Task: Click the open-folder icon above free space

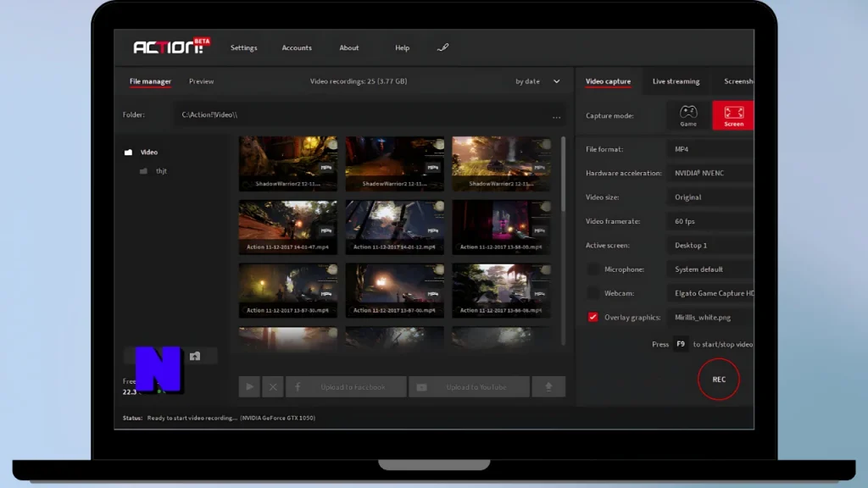Action: tap(195, 357)
